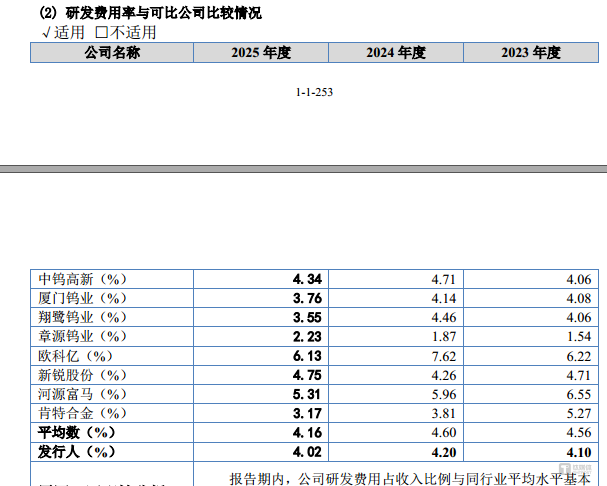The width and height of the screenshot is (607, 486).
Task: Click 欧科亿 2025 value 6.13
Action: point(307,356)
